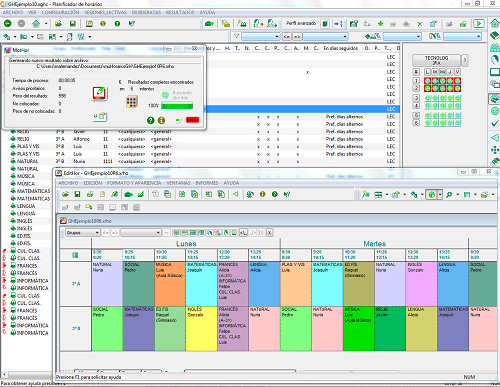
Task: Click the green help question icon in MotHor dialog
Action: [150, 120]
